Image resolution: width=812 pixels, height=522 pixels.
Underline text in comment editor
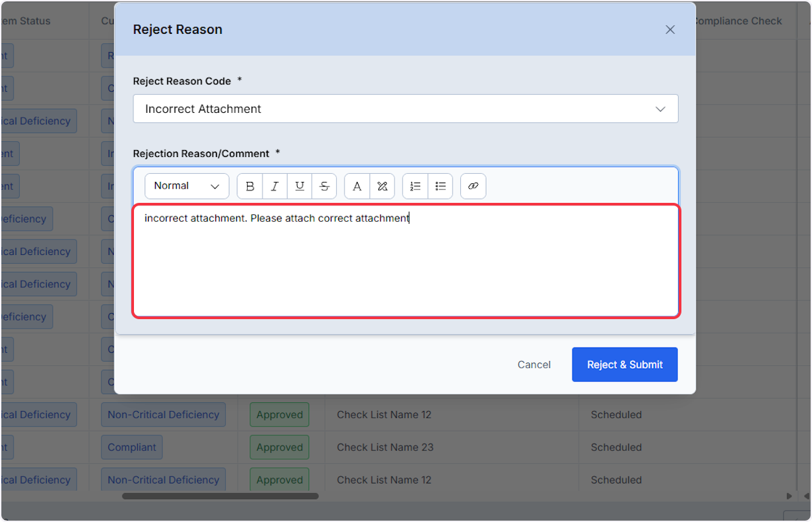pyautogui.click(x=300, y=186)
